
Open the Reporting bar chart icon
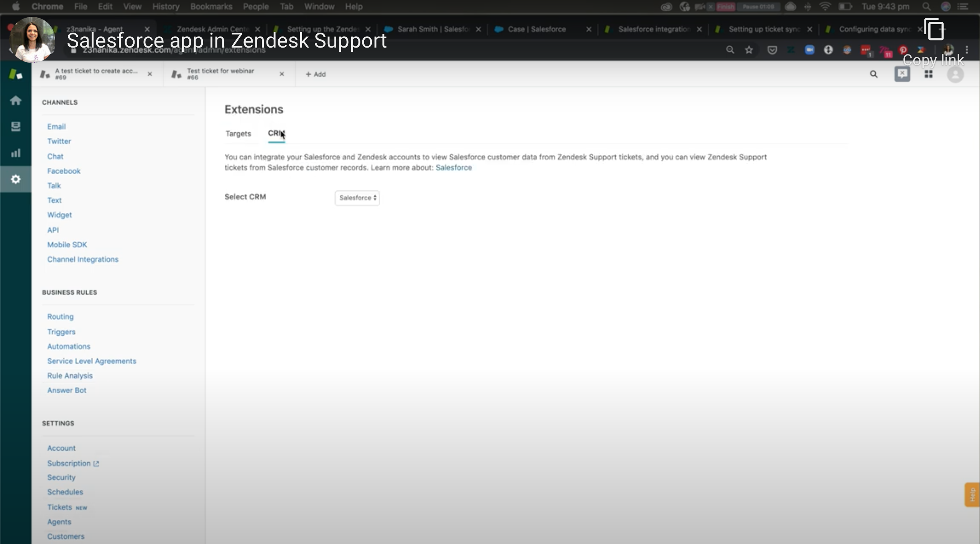click(16, 153)
